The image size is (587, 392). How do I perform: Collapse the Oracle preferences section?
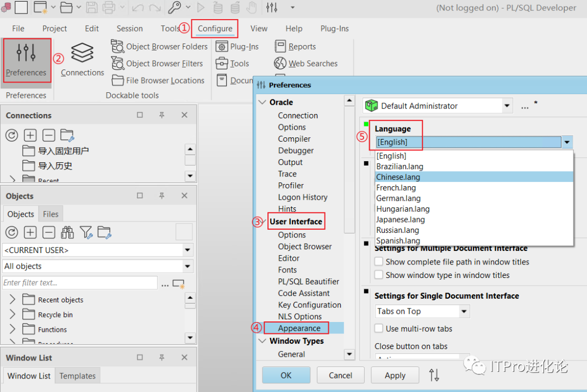click(263, 102)
